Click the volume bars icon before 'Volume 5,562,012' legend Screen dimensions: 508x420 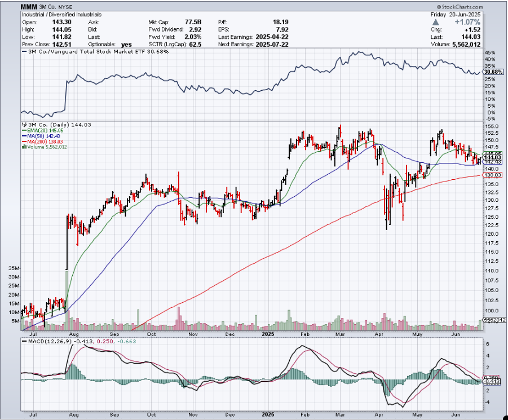(x=24, y=147)
